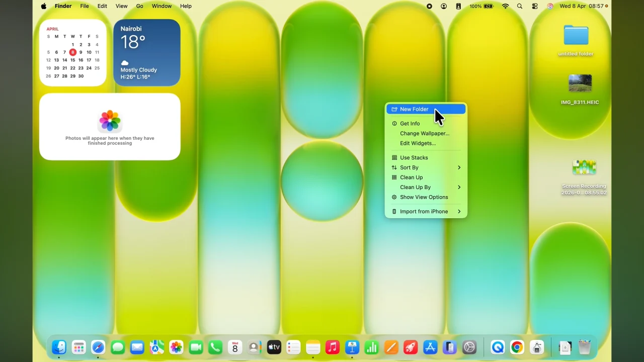Select New Folder from the context menu

[414, 109]
